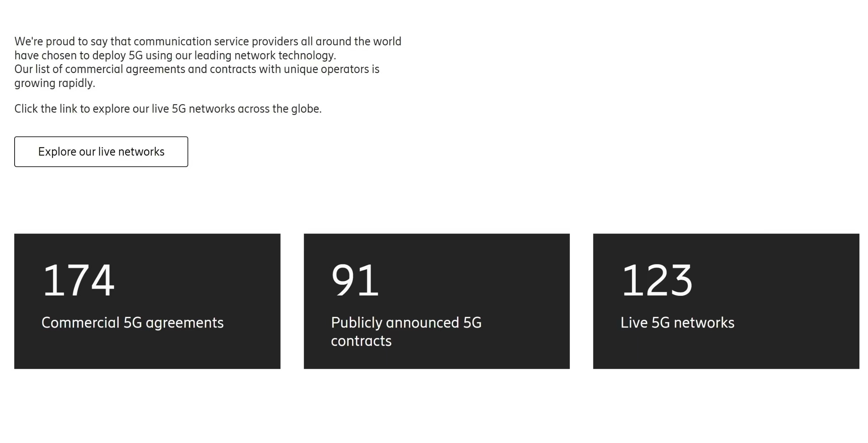Click the line starting "have chosen to deploy 5G"
The image size is (868, 443).
[175, 56]
